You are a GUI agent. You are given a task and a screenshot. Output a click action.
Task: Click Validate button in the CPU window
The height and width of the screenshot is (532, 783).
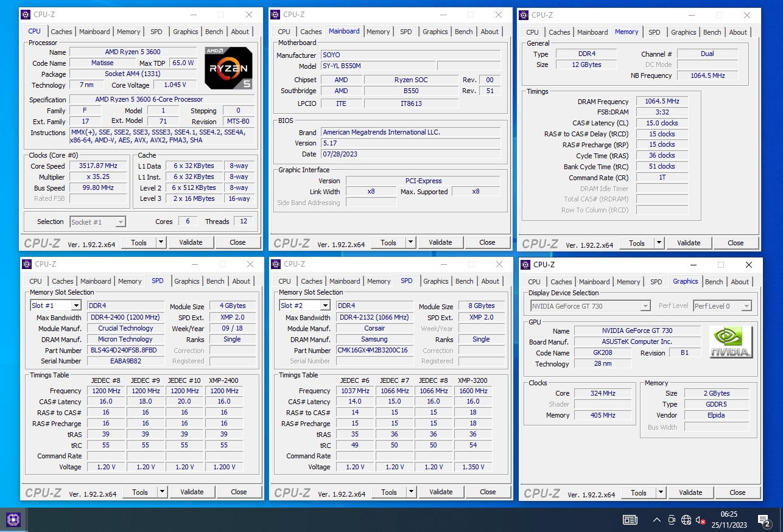[191, 242]
